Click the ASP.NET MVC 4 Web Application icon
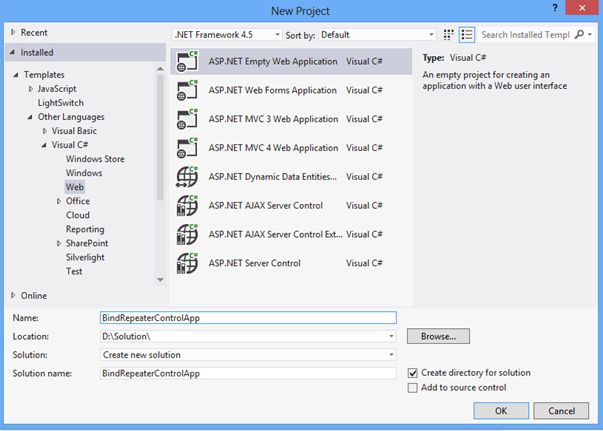603x431 pixels. point(187,148)
